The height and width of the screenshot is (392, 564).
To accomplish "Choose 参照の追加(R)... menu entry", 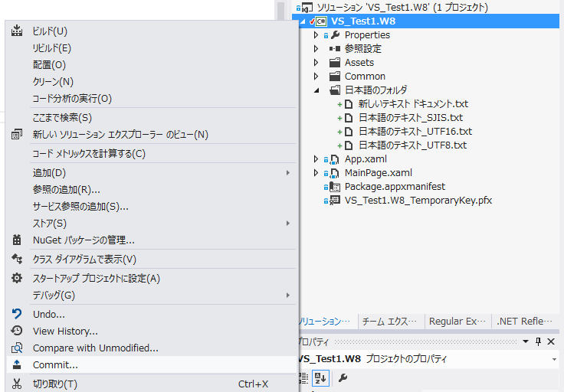I will pyautogui.click(x=151, y=189).
